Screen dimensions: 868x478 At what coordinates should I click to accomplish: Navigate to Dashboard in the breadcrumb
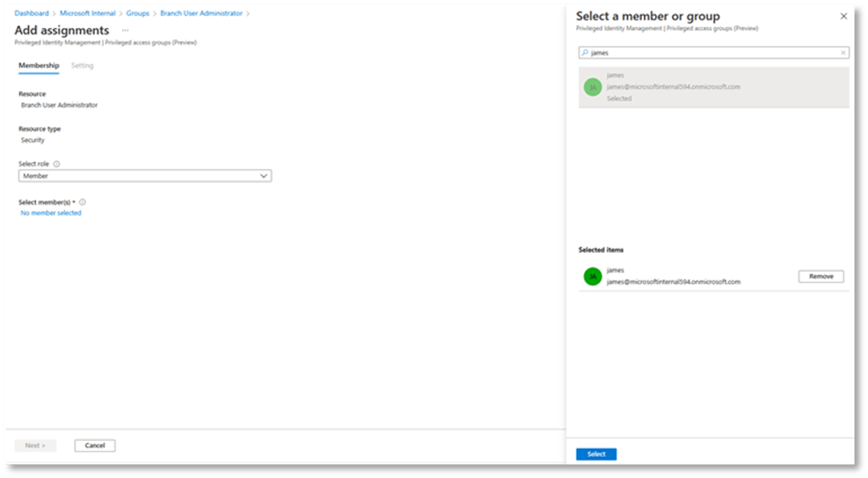coord(32,13)
